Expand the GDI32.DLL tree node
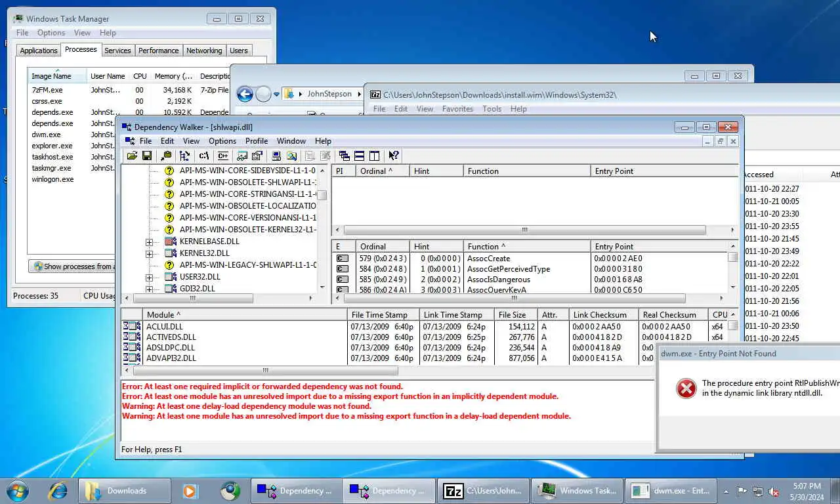Screen dimensions: 840x504 (149, 289)
